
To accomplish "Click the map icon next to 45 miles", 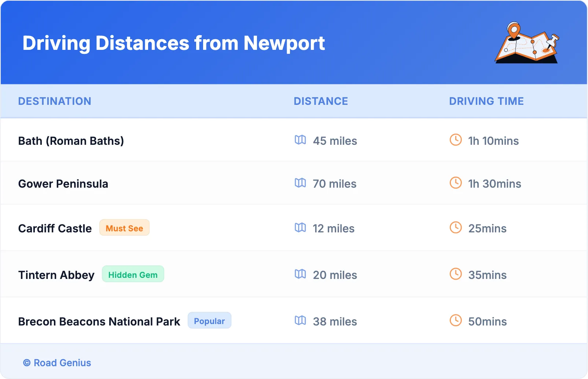I will point(300,140).
